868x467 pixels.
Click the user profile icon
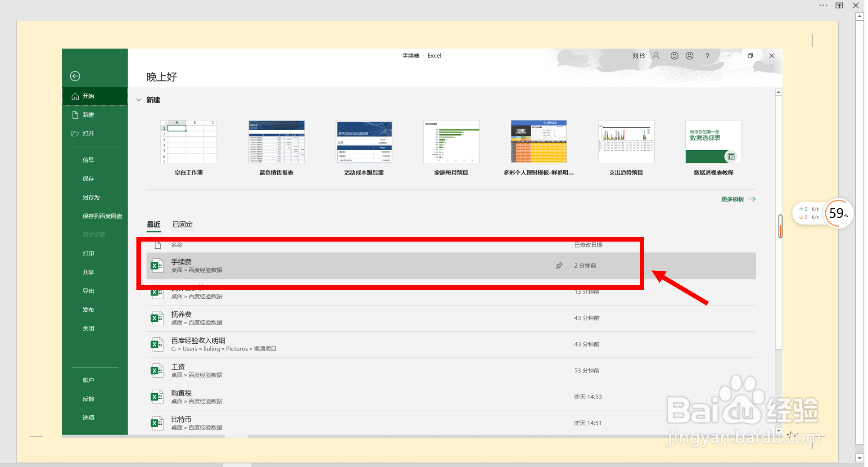tap(656, 56)
